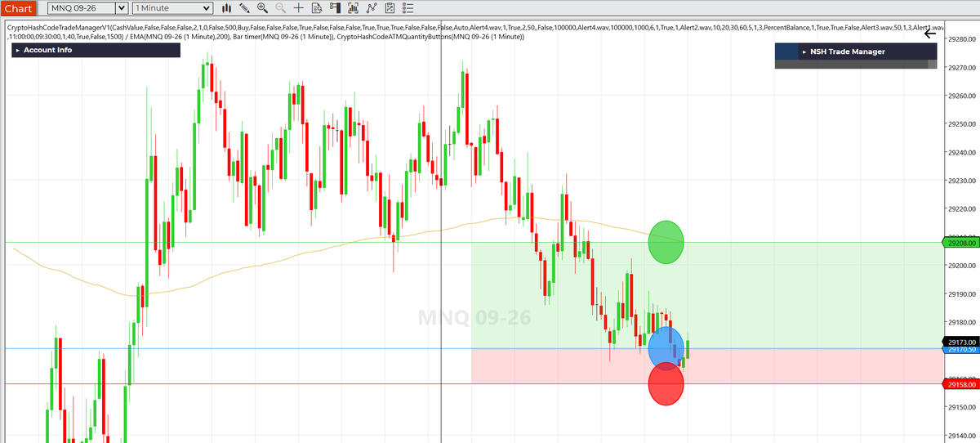This screenshot has width=980, height=443.
Task: Click the 29280.00 price axis value
Action: (x=963, y=39)
